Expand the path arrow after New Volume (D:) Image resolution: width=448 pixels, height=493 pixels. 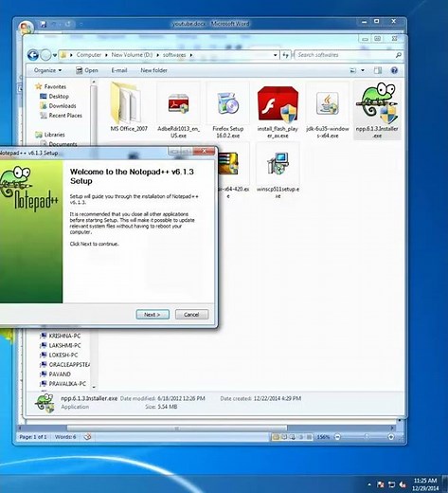click(x=158, y=55)
